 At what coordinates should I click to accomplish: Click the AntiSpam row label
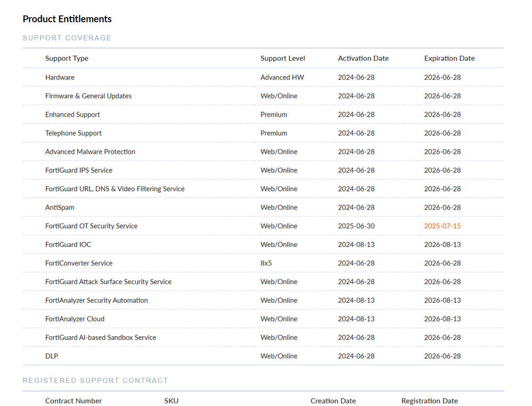(60, 208)
